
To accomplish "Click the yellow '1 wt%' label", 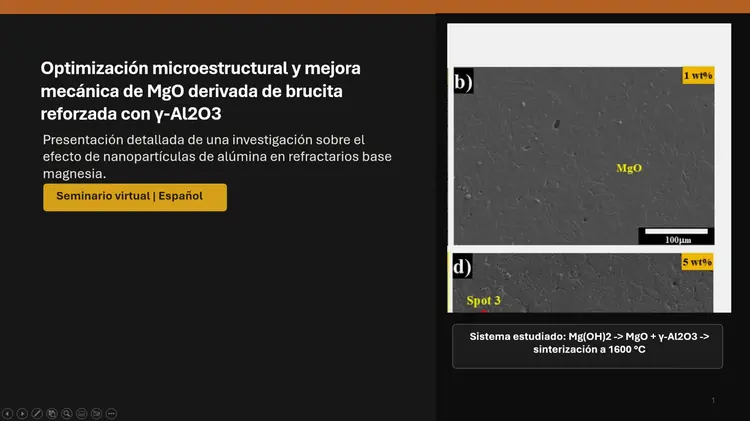I will tap(698, 76).
